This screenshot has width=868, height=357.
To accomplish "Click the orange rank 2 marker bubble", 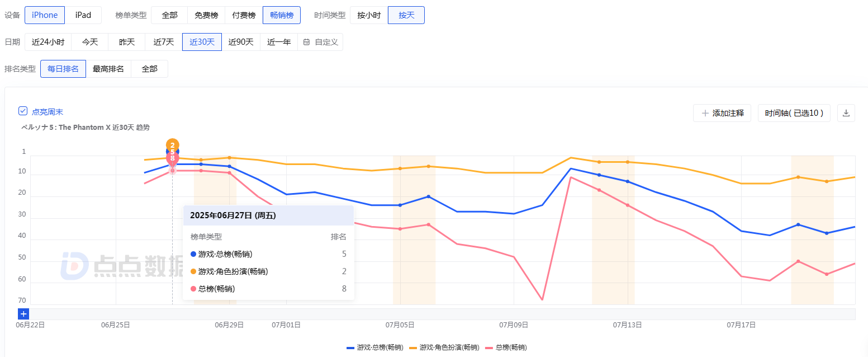I will pos(172,145).
